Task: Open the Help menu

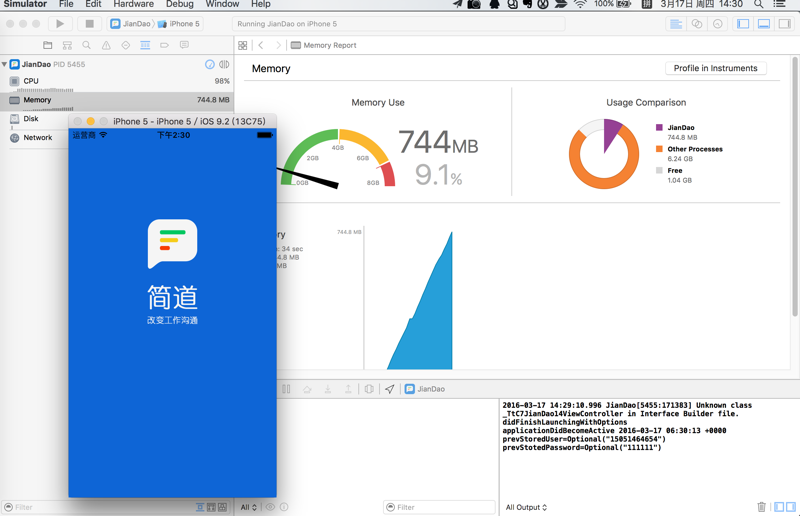Action: (260, 4)
